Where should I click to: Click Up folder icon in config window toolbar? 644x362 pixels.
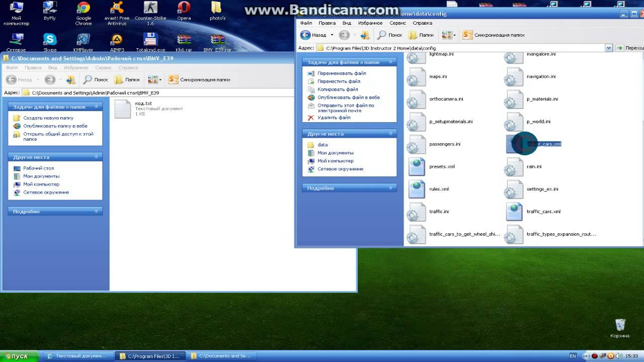(365, 35)
